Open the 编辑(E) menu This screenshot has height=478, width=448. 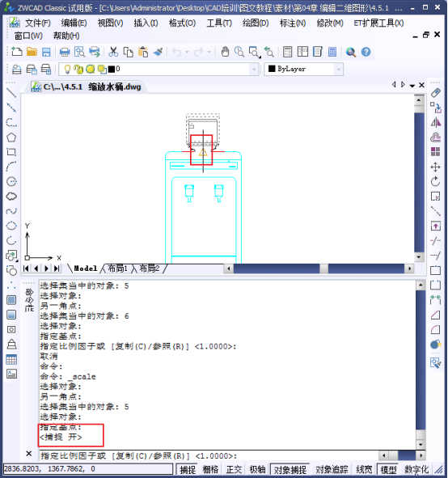pyautogui.click(x=74, y=23)
